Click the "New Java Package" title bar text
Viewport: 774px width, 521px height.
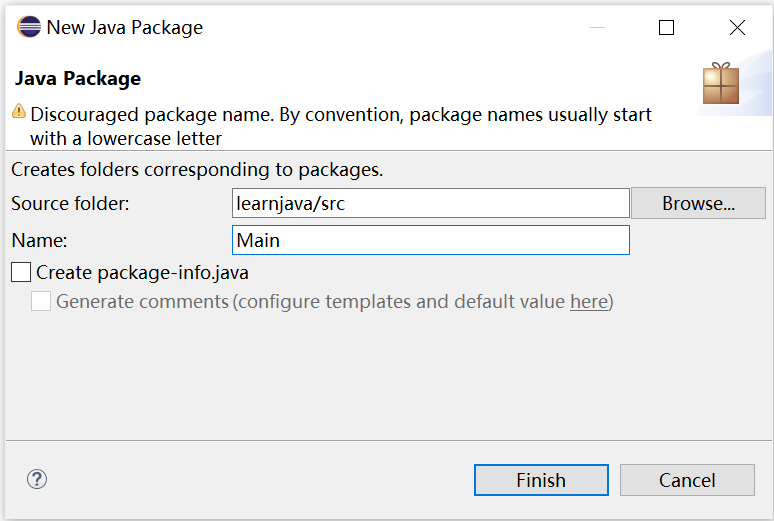pyautogui.click(x=125, y=28)
